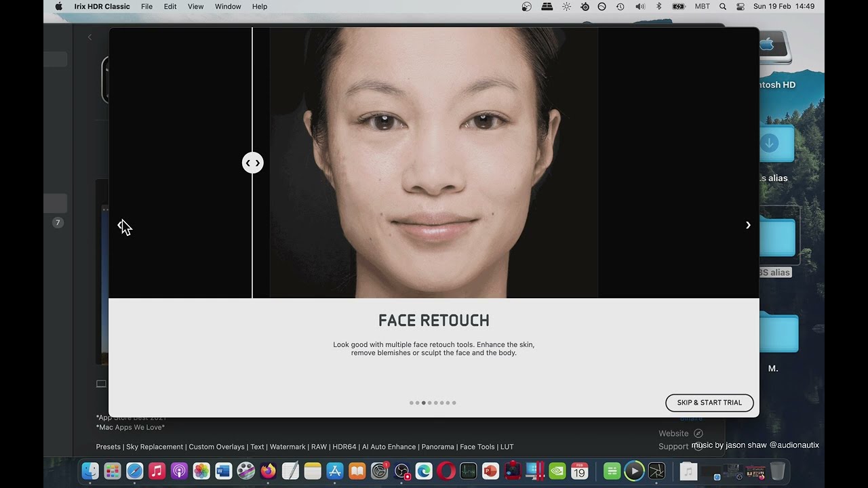Open Finder from the Dock
Image resolution: width=868 pixels, height=488 pixels.
pos(90,471)
